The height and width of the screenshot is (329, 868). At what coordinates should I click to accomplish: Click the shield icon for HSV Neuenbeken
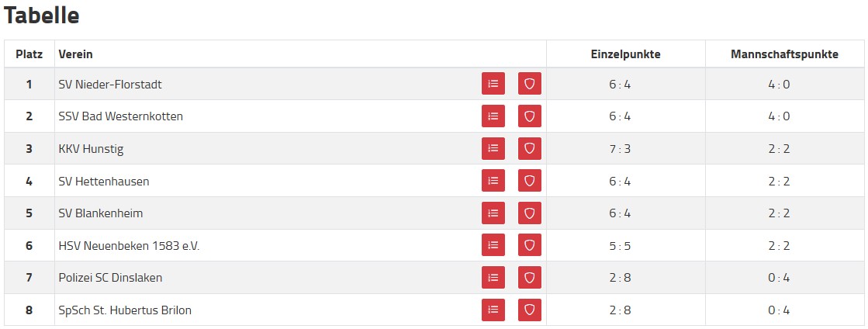(530, 245)
